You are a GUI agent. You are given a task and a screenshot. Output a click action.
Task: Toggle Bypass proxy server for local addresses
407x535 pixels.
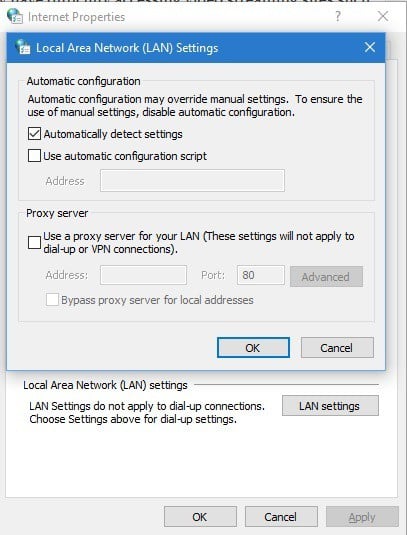pos(52,300)
